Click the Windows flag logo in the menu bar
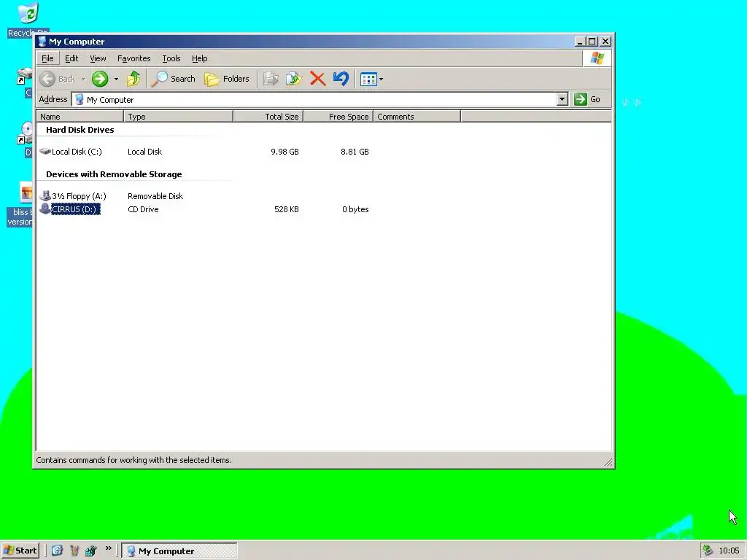The image size is (747, 560). pos(597,58)
